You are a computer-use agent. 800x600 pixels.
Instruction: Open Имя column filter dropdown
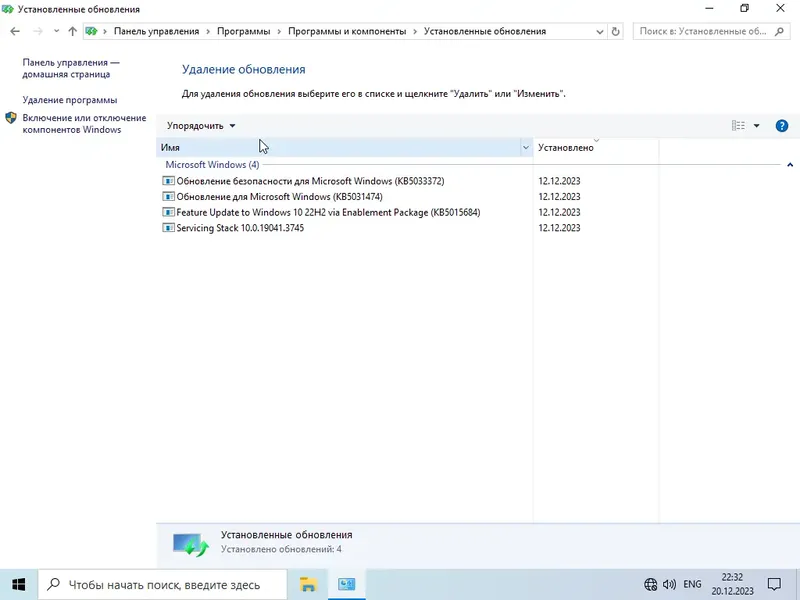point(526,147)
